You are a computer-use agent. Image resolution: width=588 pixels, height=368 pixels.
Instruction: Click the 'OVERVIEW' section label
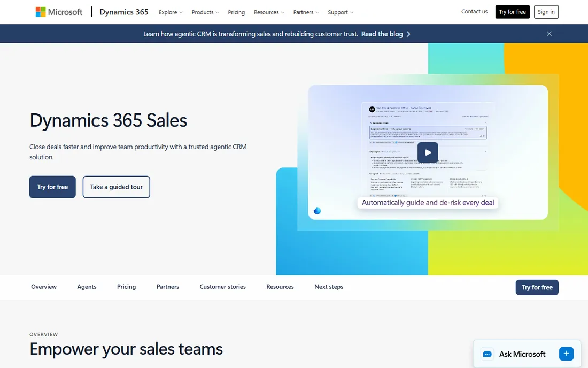43,334
